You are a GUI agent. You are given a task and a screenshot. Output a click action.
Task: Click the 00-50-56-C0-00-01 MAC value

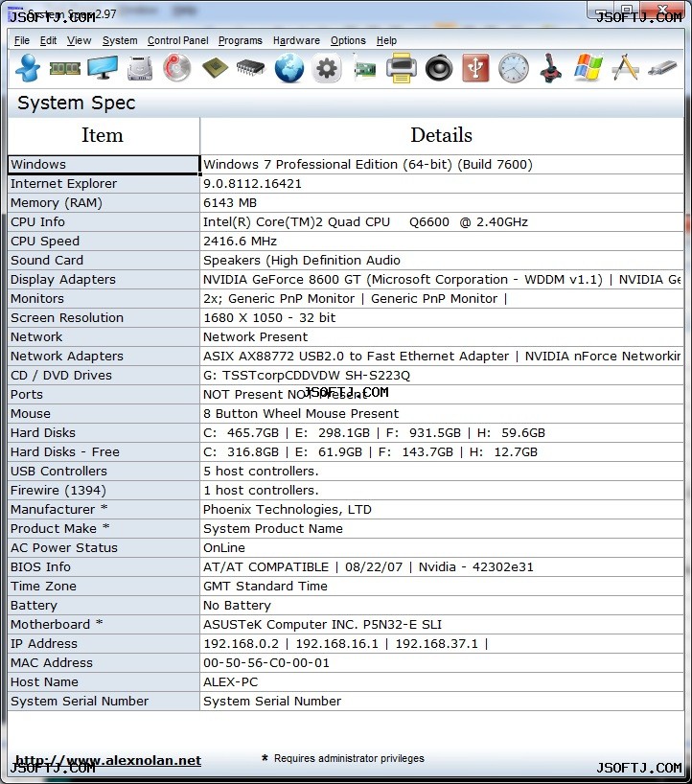coord(266,662)
